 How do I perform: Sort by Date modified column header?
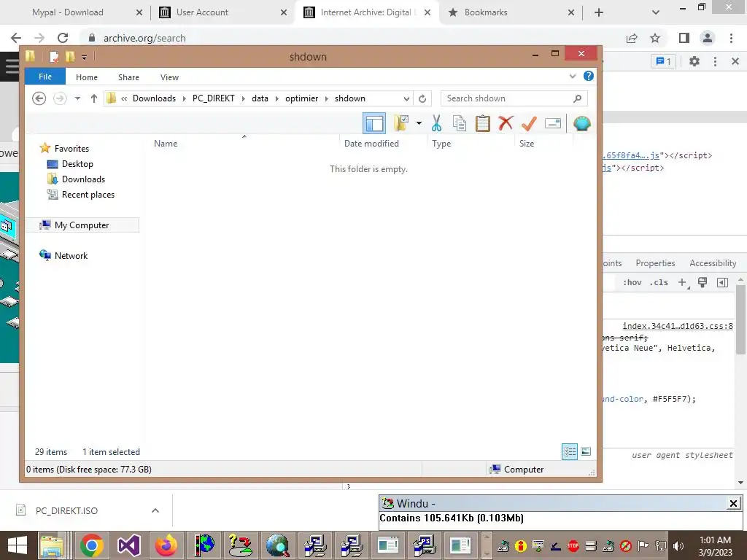tap(371, 144)
